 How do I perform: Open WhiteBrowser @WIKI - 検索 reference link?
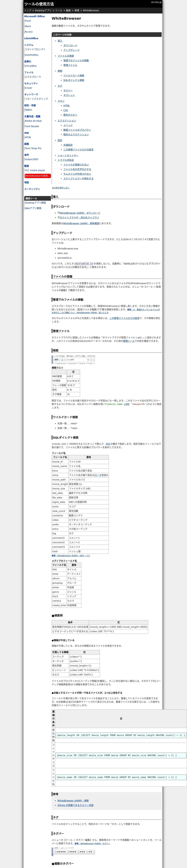click(x=73, y=801)
